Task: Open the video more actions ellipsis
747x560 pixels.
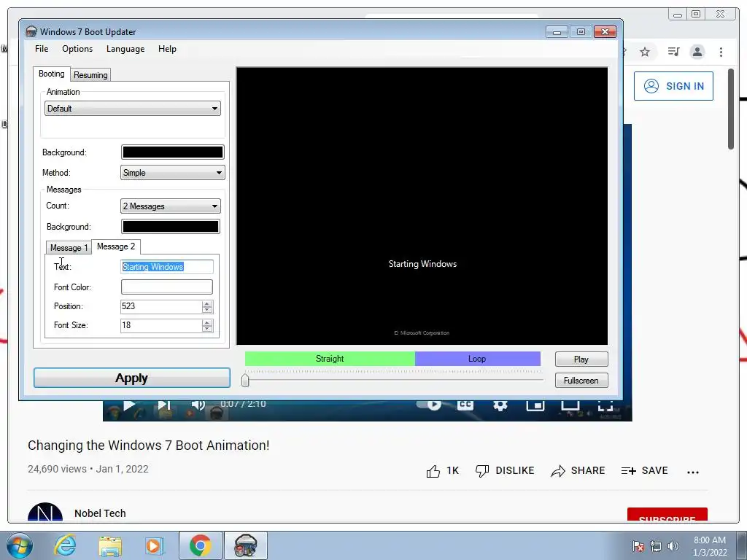Action: (x=693, y=472)
